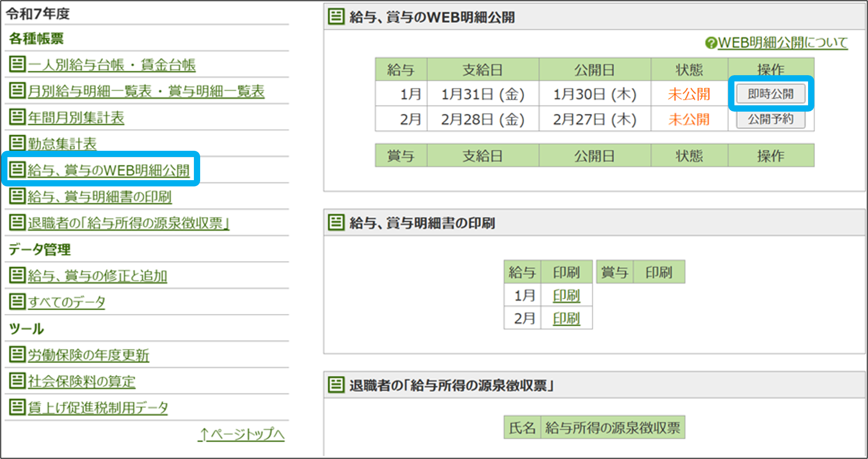Click the green question mark help icon
Screen dimensions: 868x459
pos(711,43)
